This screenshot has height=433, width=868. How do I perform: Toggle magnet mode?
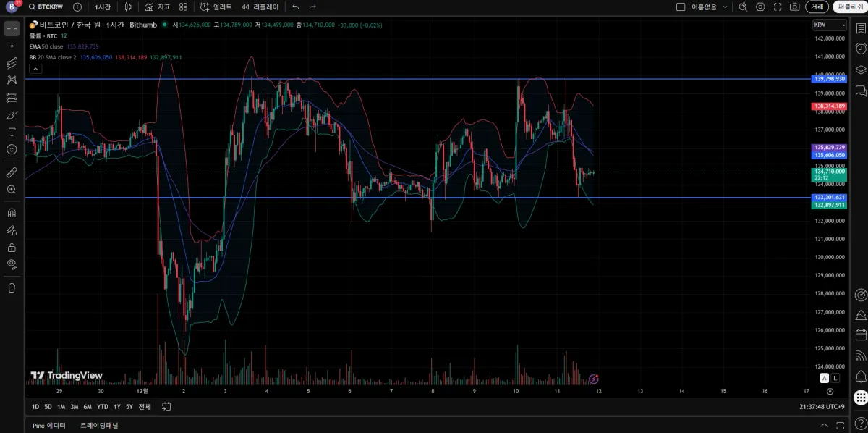12,213
